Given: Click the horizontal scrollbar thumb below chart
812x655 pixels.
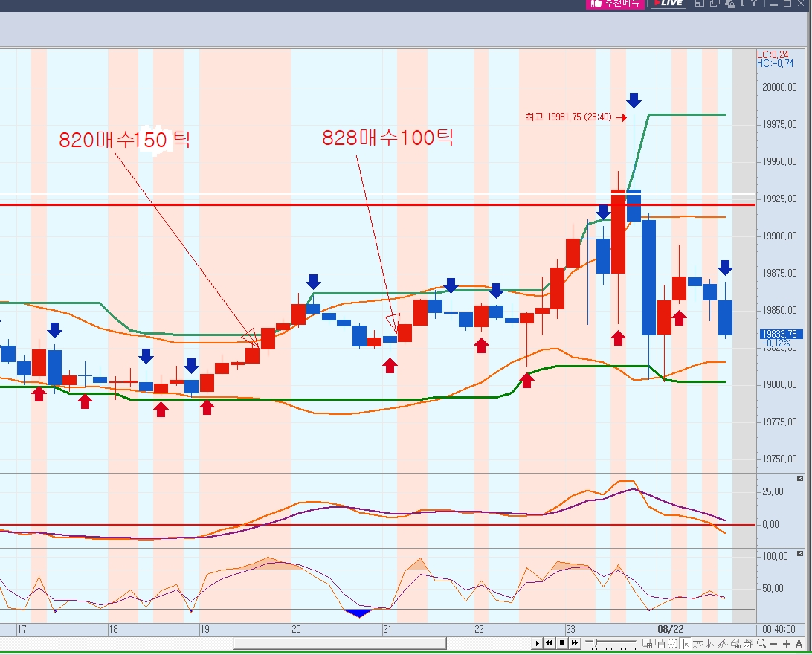Looking at the screenshot, I should [x=341, y=644].
